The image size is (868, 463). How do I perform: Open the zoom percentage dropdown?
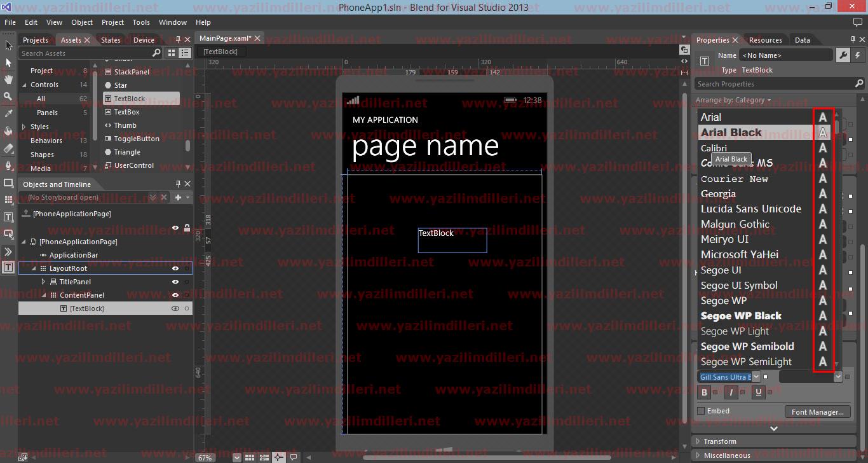pyautogui.click(x=237, y=457)
